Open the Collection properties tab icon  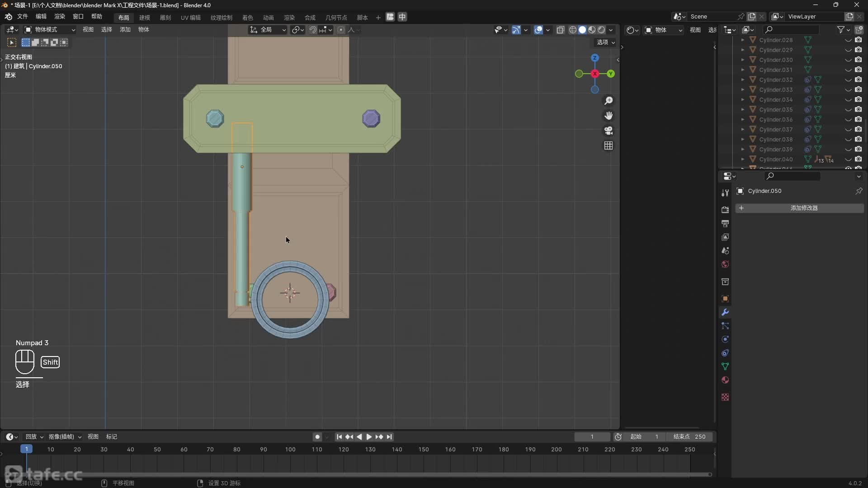tap(725, 282)
